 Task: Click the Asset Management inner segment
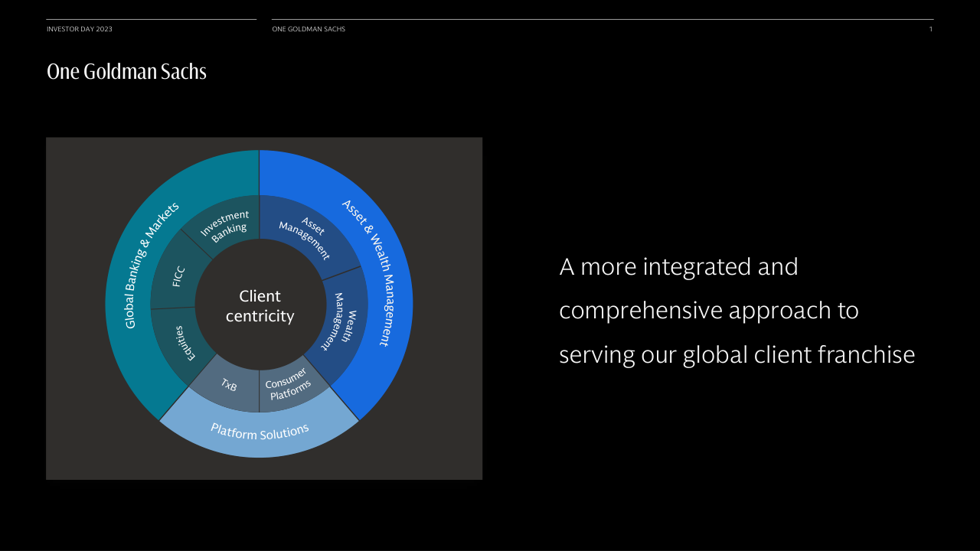tap(304, 237)
